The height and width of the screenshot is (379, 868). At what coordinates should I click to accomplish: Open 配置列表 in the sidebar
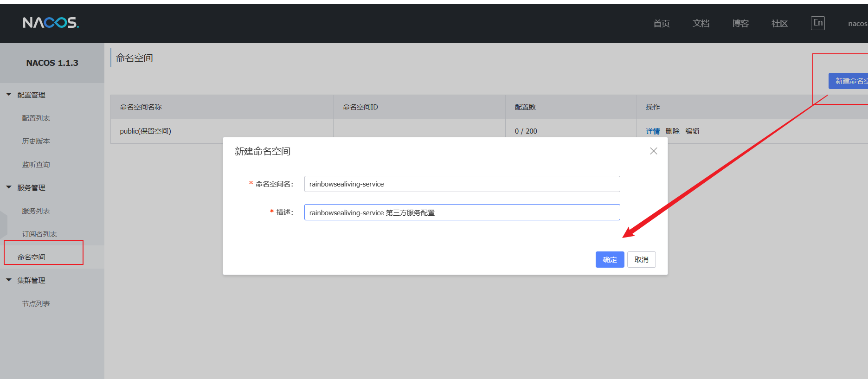[x=36, y=118]
